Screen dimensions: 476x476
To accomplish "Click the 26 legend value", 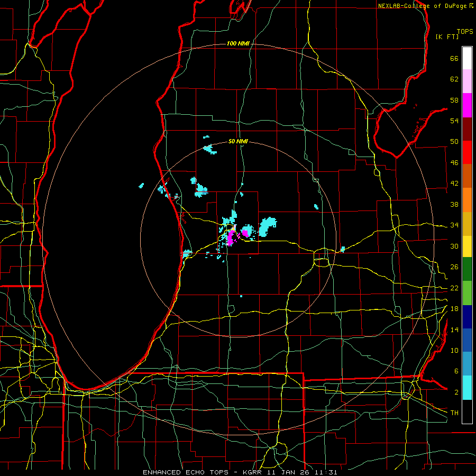I will point(454,267).
